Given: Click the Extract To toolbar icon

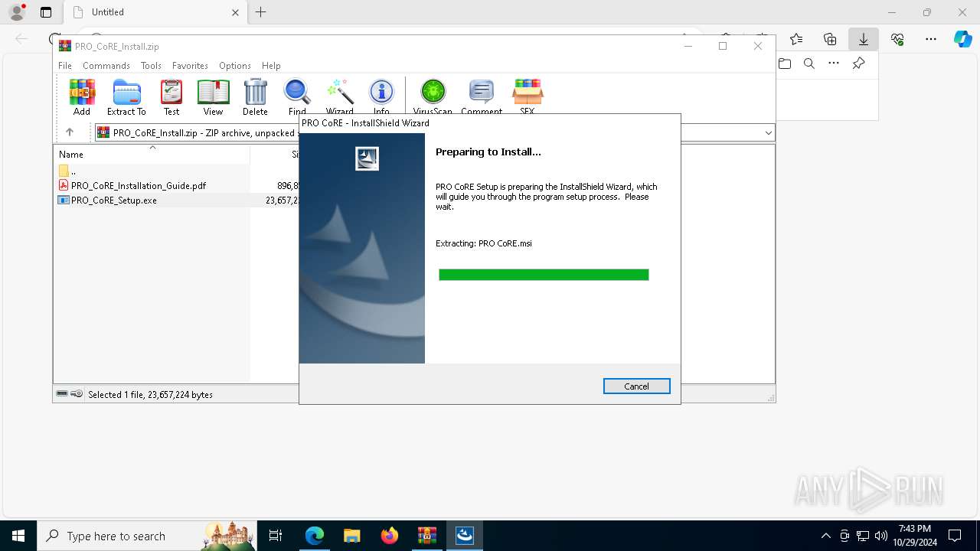Looking at the screenshot, I should pos(126,97).
